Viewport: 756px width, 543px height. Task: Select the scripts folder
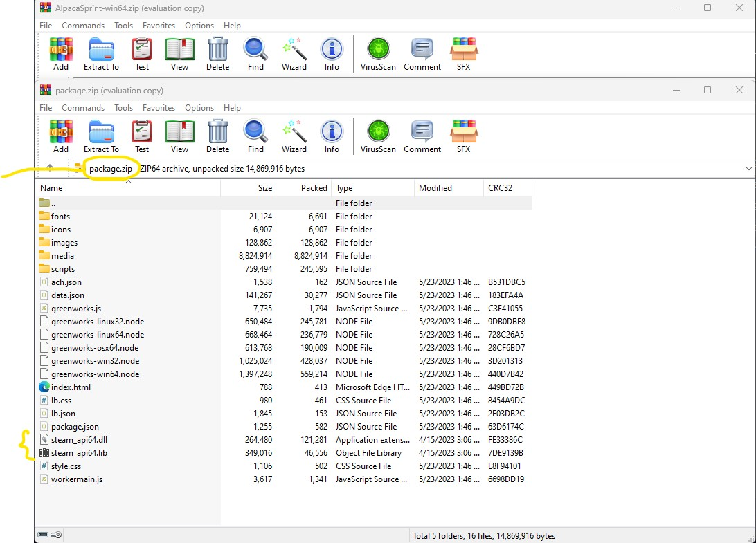point(285,269)
